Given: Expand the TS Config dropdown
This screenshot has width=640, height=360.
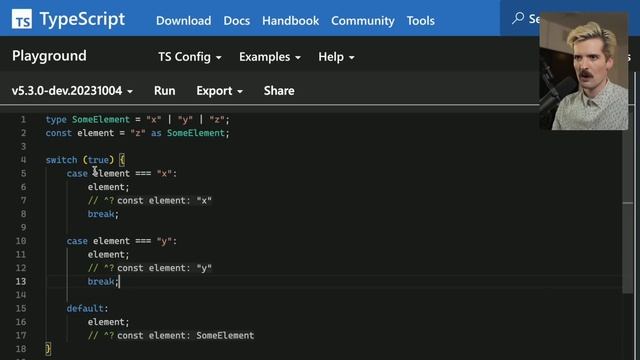Looking at the screenshot, I should pyautogui.click(x=190, y=57).
